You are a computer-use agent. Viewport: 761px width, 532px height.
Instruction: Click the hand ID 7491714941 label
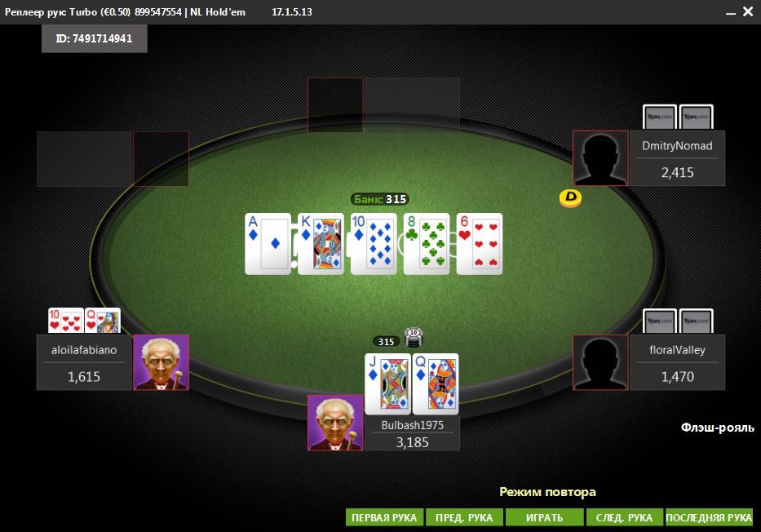coord(94,38)
